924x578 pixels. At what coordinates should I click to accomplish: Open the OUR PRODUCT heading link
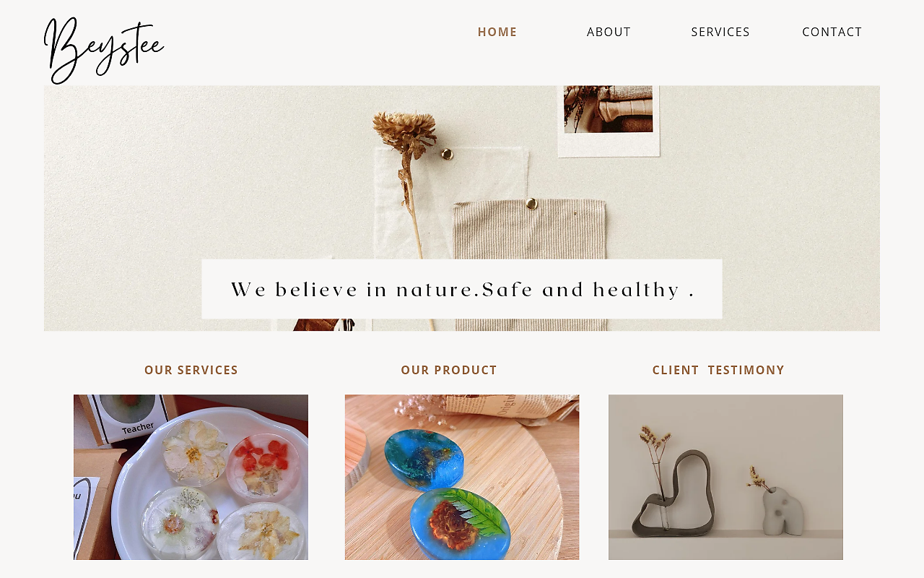point(449,370)
